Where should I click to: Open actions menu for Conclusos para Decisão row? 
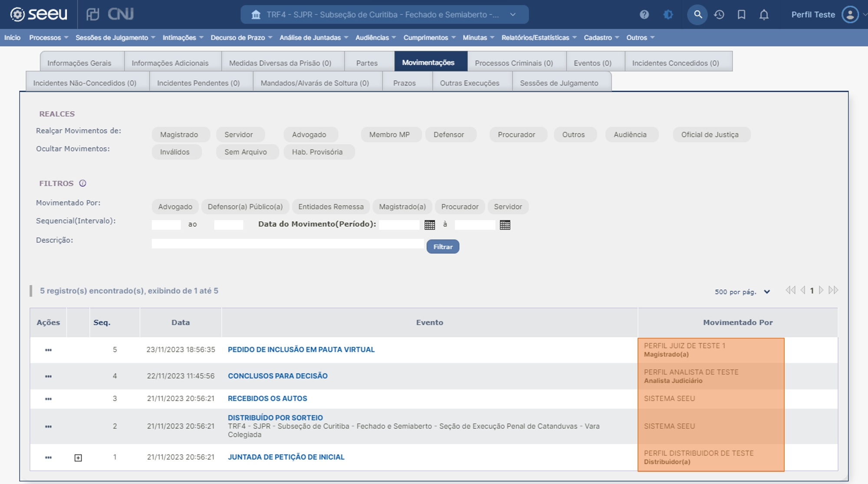pos(48,376)
